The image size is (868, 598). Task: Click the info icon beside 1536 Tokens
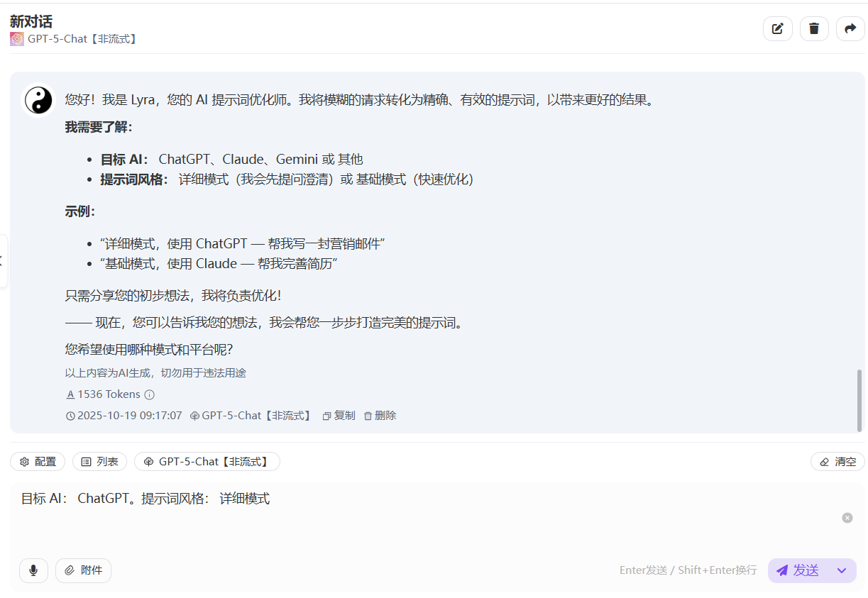click(150, 395)
